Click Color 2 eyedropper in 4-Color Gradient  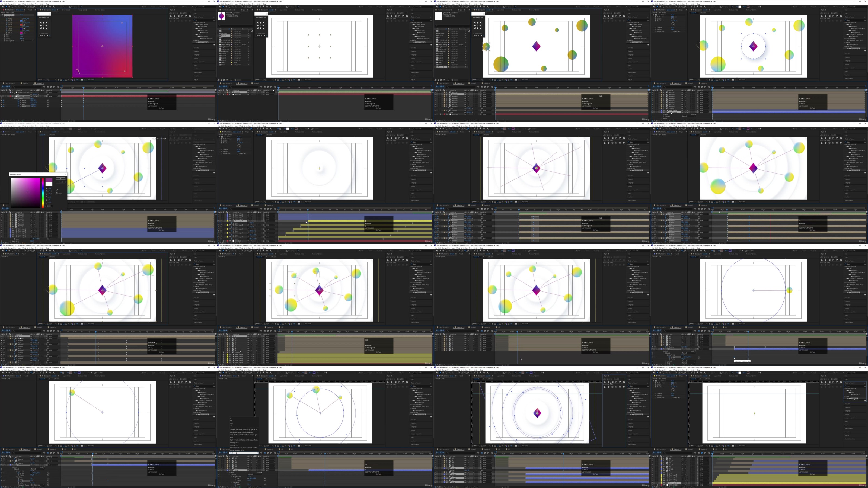click(24, 25)
